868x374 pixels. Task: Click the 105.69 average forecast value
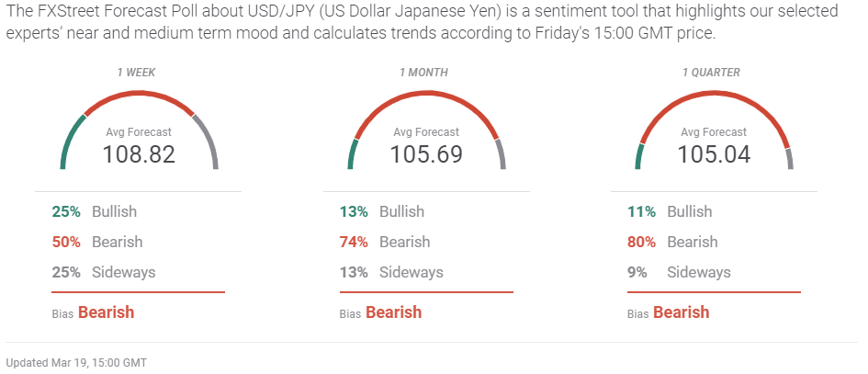(x=426, y=154)
